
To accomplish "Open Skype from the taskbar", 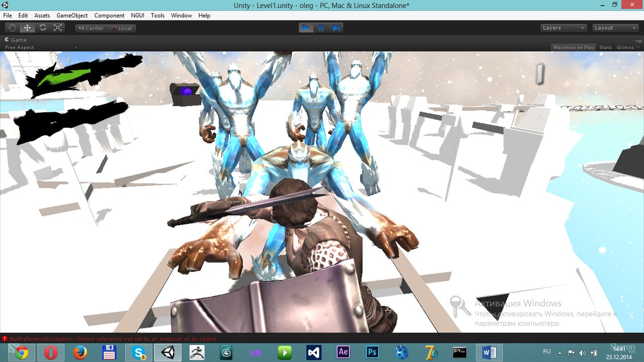I will 139,353.
